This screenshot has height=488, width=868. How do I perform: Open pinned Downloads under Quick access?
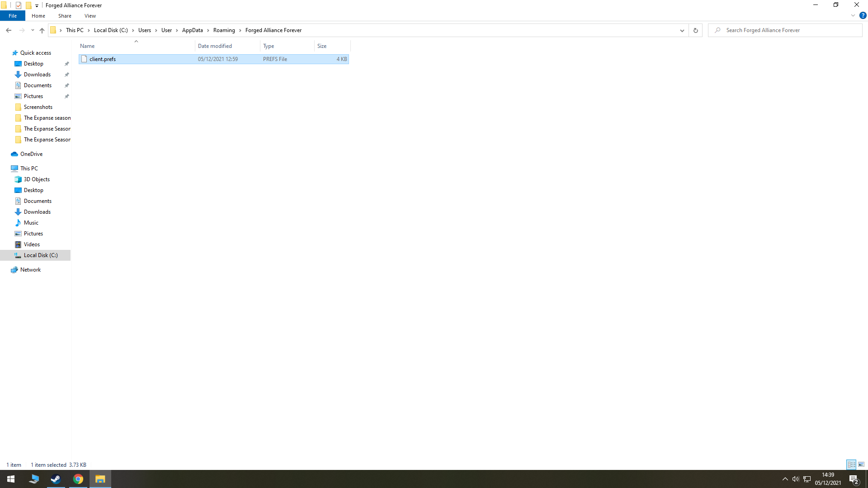click(37, 75)
